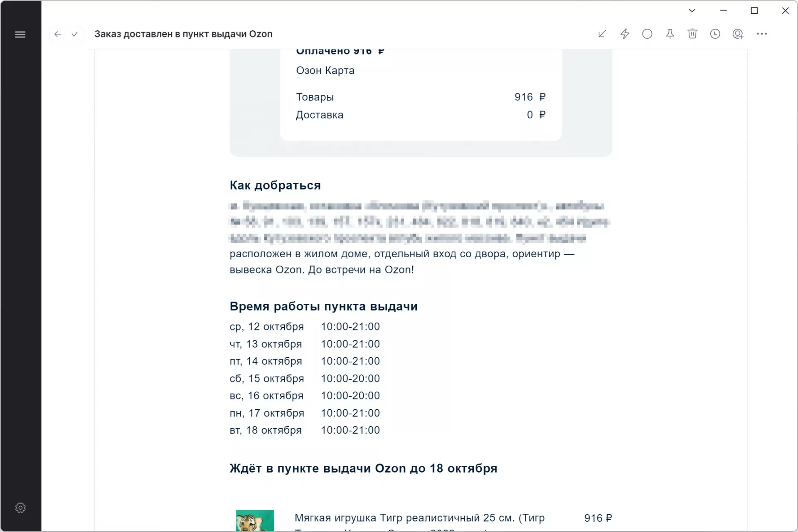Select 'Время работы пункта выдачи' heading
The width and height of the screenshot is (798, 532).
(323, 306)
